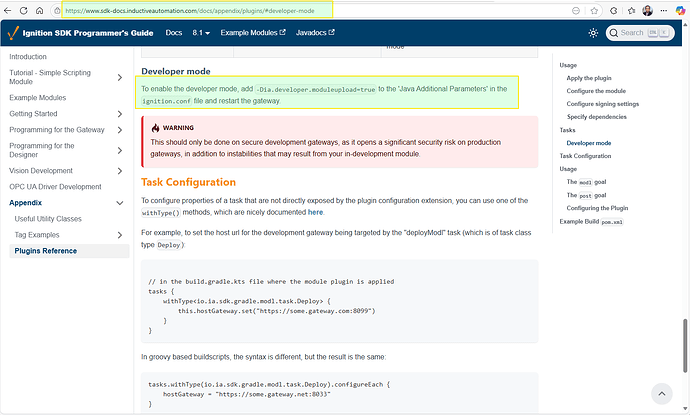Click the magnifier icon in Search box
Viewport: 690px width, 415px height.
[x=613, y=33]
